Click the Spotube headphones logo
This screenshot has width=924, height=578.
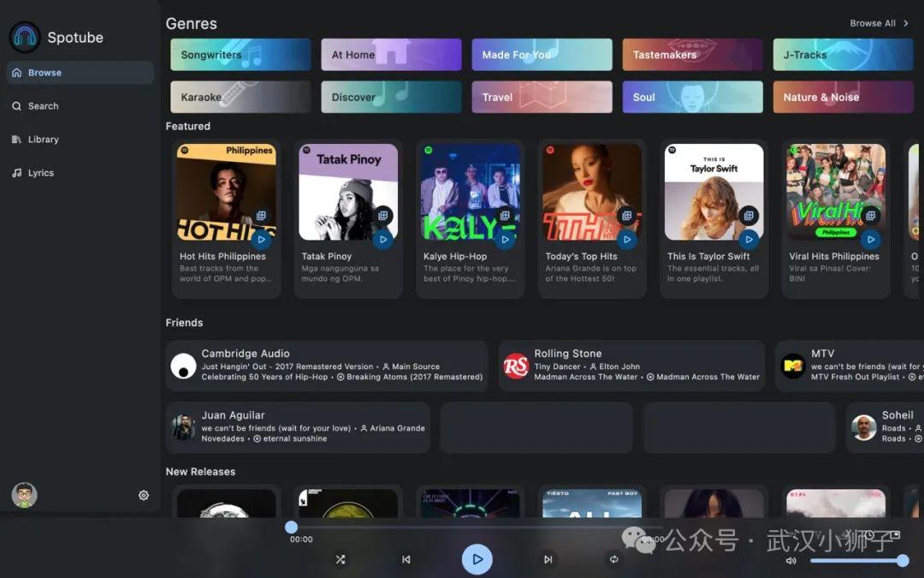click(24, 37)
